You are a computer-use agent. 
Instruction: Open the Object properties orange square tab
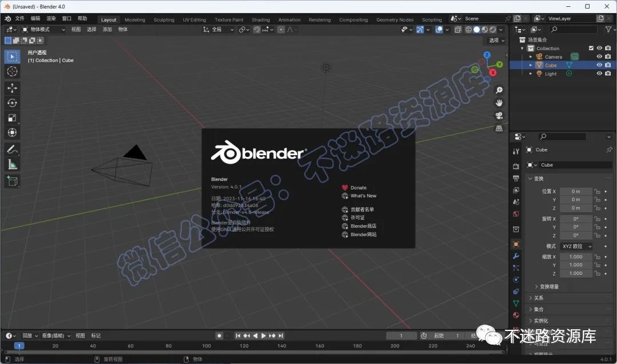tap(516, 244)
